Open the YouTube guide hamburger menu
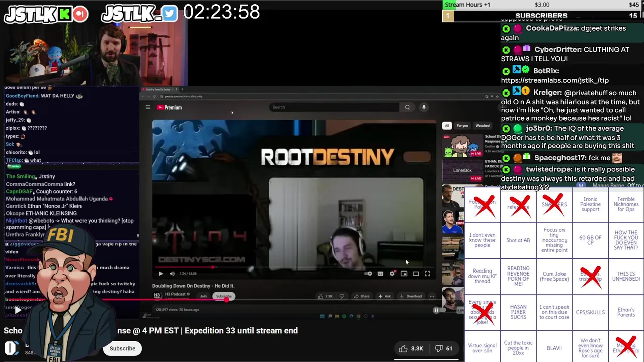 [x=148, y=107]
